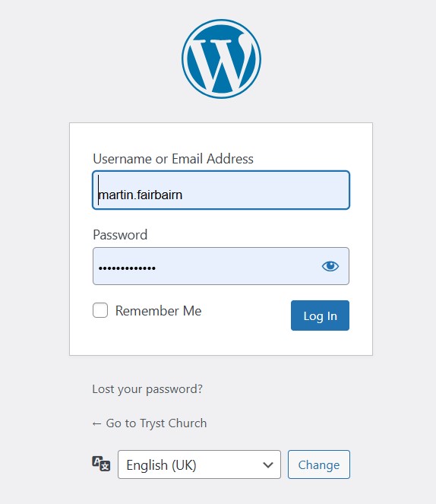
Task: Submit with the Log In button
Action: pyautogui.click(x=320, y=315)
